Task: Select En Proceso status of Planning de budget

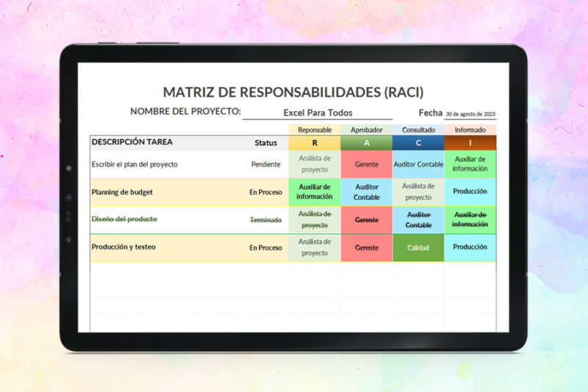Action: tap(265, 192)
